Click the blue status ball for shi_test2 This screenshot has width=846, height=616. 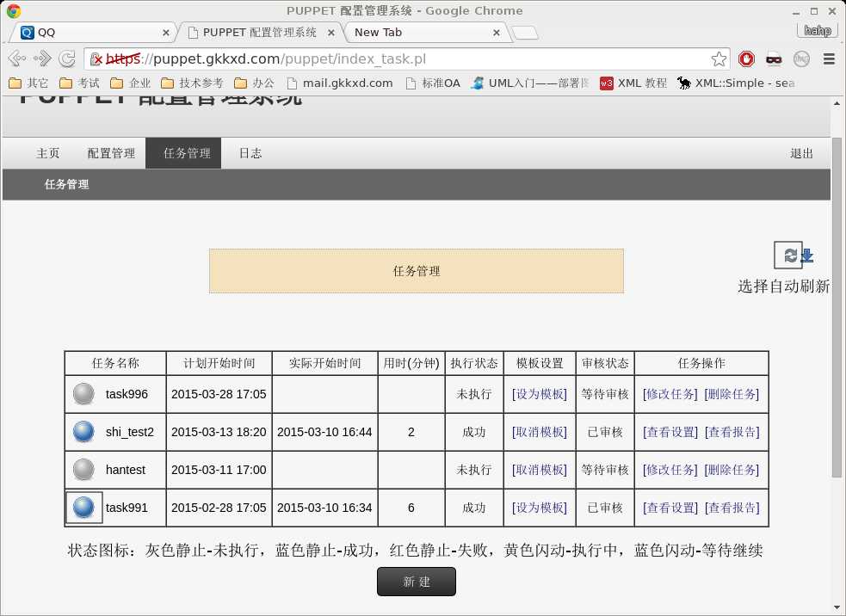pos(83,431)
